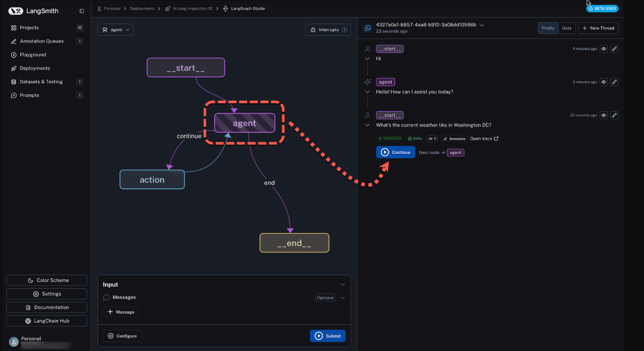Click the person icon beside the 'Hi' message
This screenshot has width=644, height=351.
tap(368, 48)
